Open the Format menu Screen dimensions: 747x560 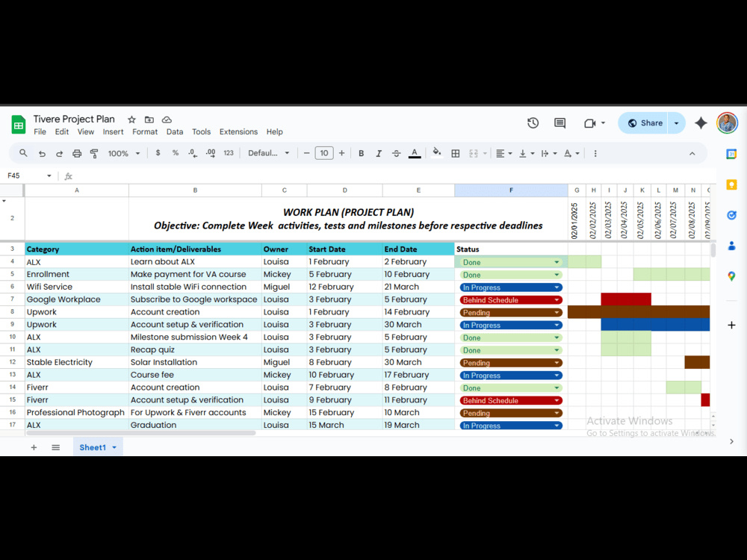(x=145, y=132)
